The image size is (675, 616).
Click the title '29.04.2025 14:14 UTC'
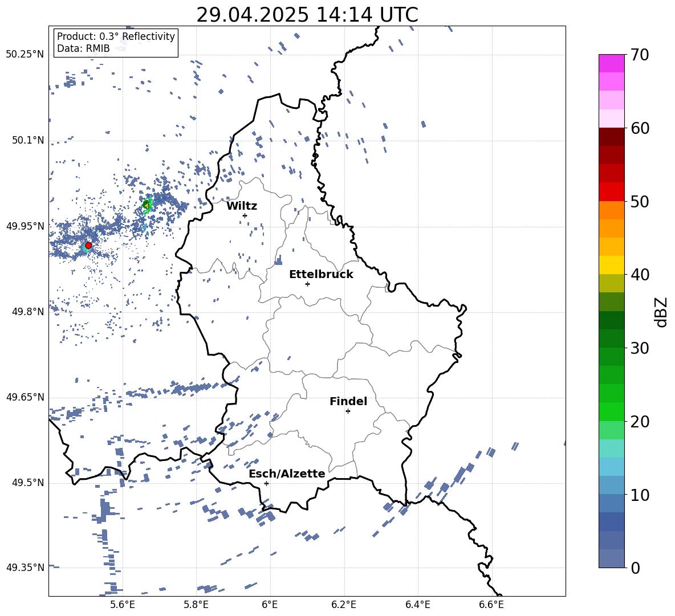click(307, 15)
